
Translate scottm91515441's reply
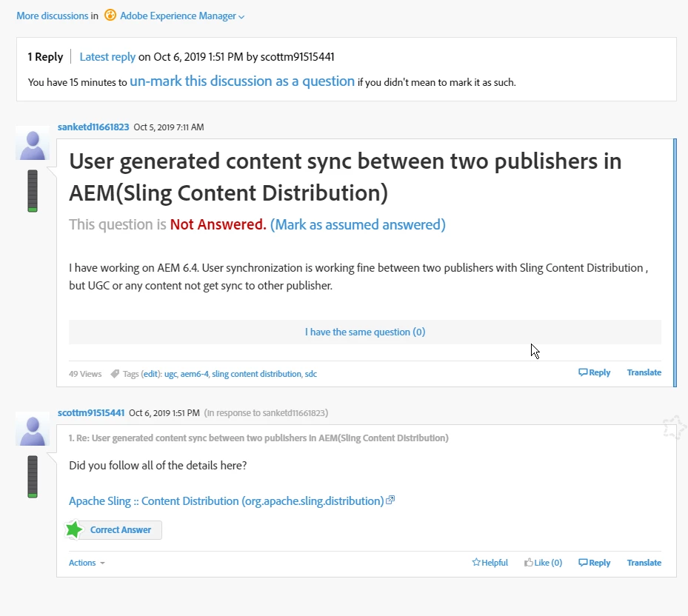click(644, 563)
